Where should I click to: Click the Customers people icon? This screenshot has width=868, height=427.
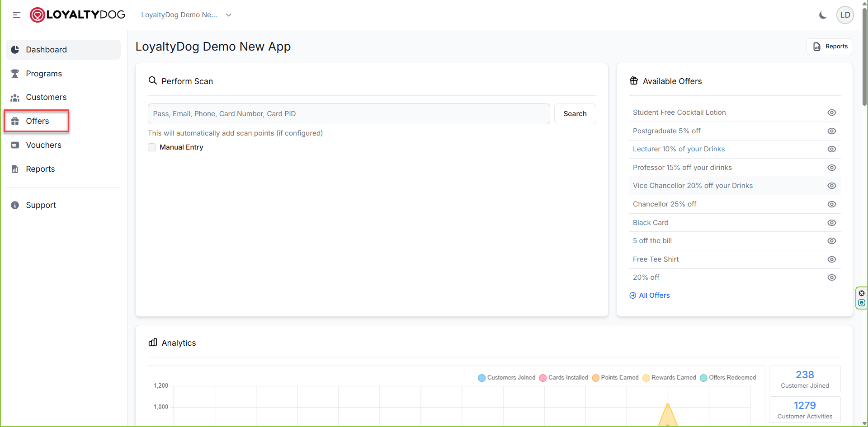(x=15, y=98)
